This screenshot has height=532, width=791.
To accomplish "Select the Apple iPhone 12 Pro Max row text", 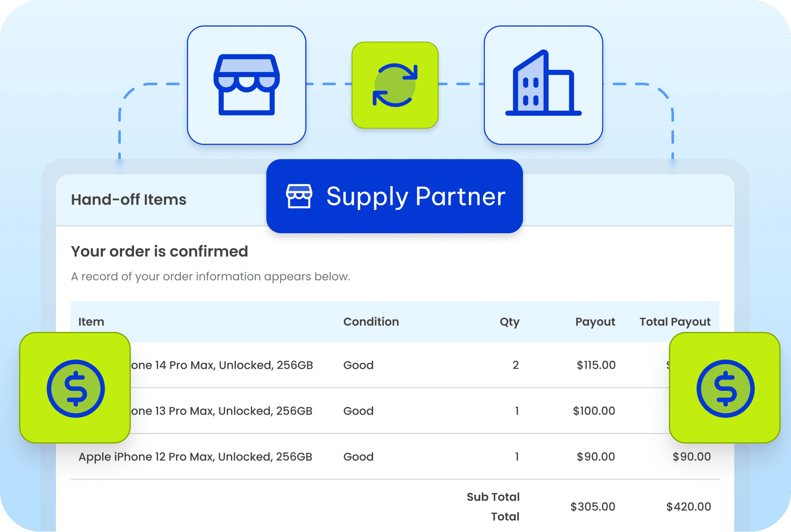I will (x=195, y=457).
